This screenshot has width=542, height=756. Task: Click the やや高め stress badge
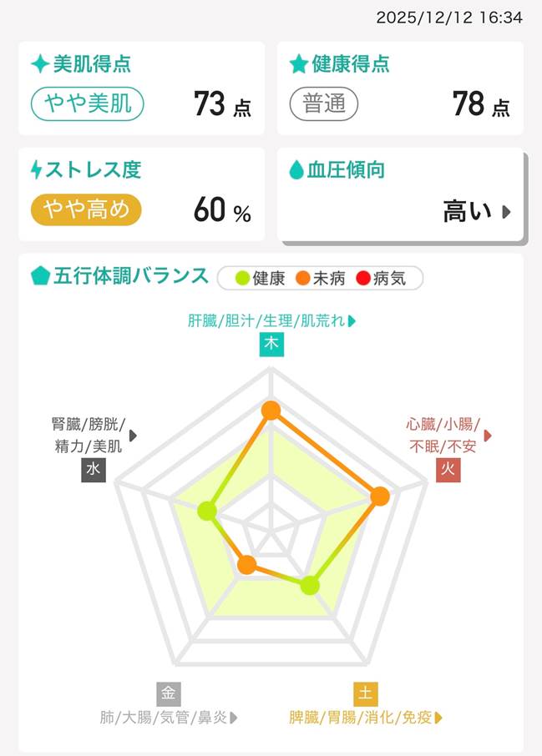[86, 209]
